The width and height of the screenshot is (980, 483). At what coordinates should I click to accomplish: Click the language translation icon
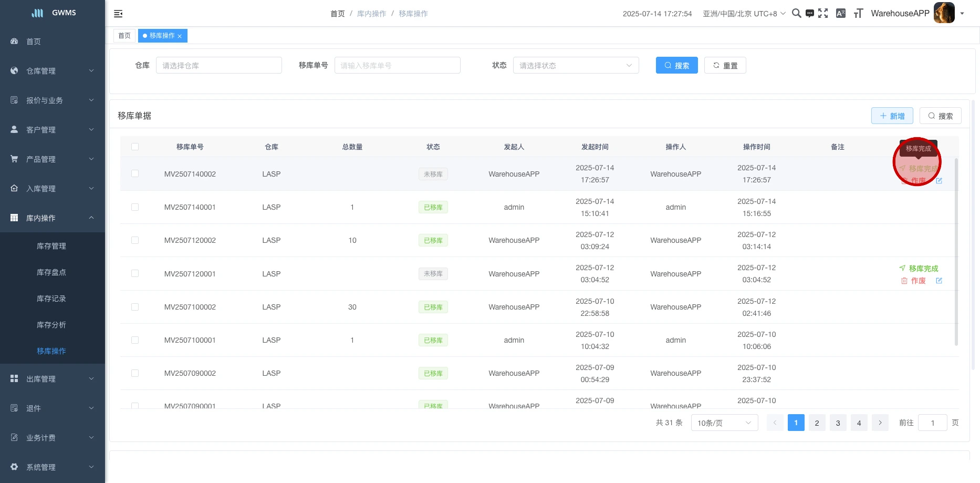click(841, 14)
